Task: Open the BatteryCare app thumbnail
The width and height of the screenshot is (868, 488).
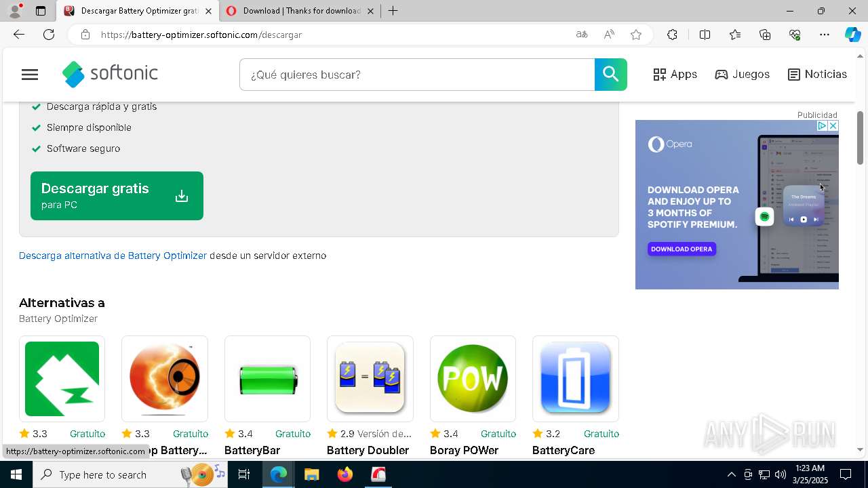Action: coord(576,379)
